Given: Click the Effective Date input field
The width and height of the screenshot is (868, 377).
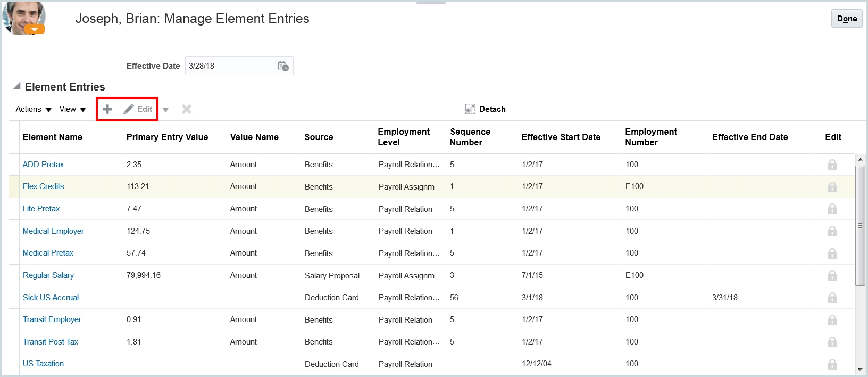Looking at the screenshot, I should pos(229,66).
